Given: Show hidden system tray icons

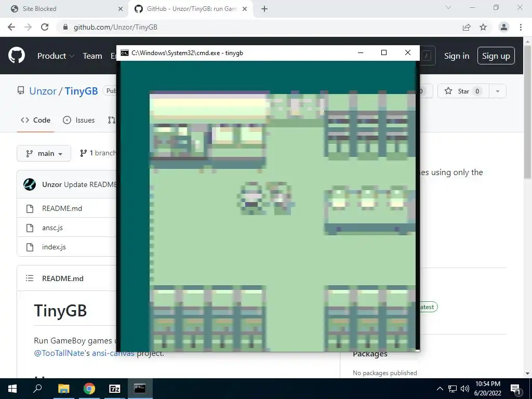Looking at the screenshot, I should pos(440,389).
